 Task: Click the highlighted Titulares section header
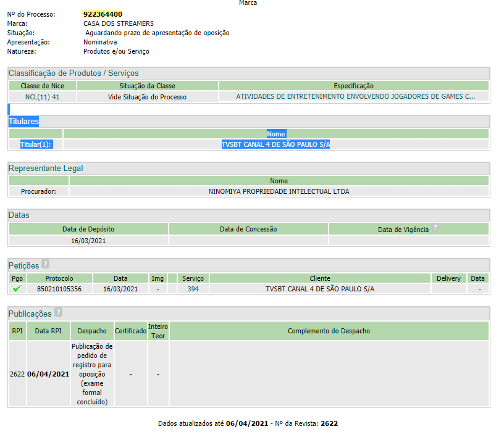23,122
